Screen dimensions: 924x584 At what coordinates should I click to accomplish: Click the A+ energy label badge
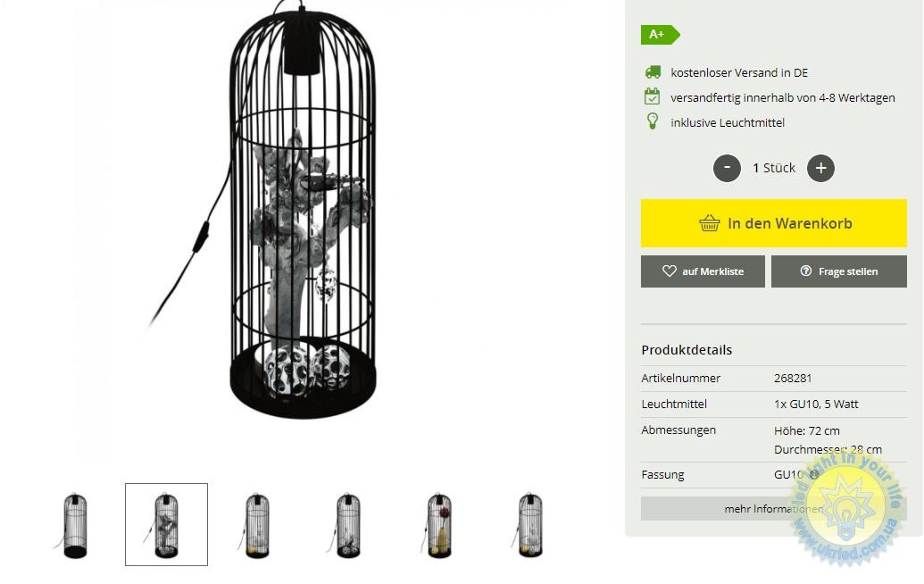point(660,35)
